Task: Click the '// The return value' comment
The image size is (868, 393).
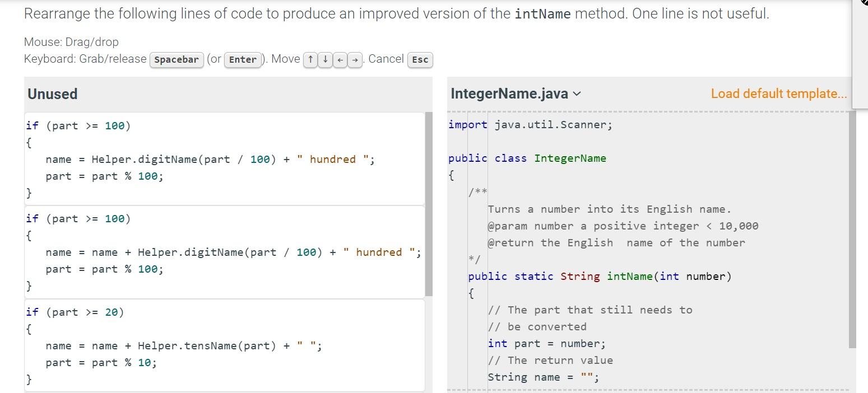Action: (550, 360)
